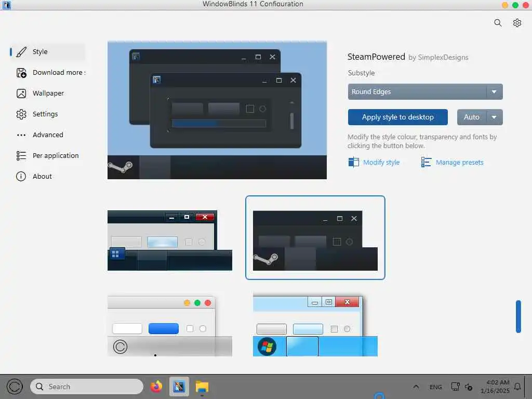Select the macOS-like style thumbnail
532x399 pixels.
click(170, 326)
